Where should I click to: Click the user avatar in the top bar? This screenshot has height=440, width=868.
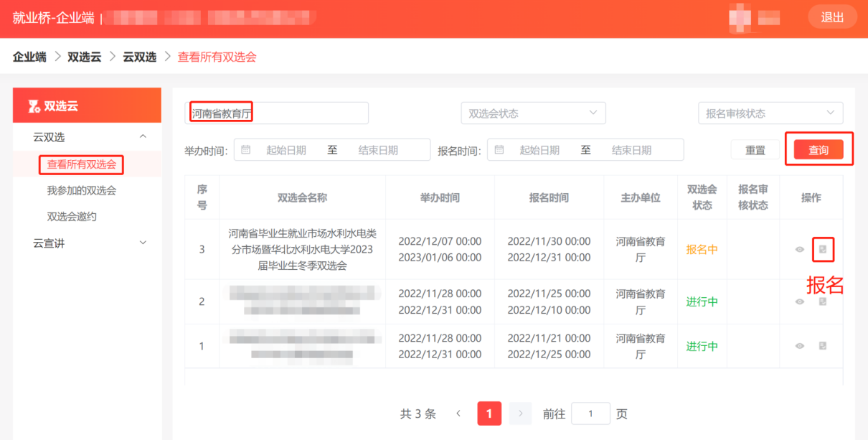pos(739,17)
